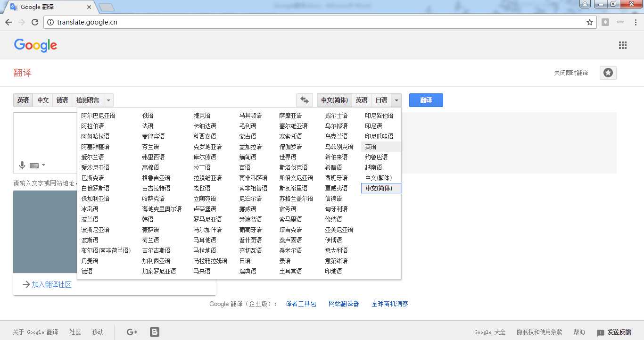
Task: Click the blue 翻译 button
Action: point(426,100)
